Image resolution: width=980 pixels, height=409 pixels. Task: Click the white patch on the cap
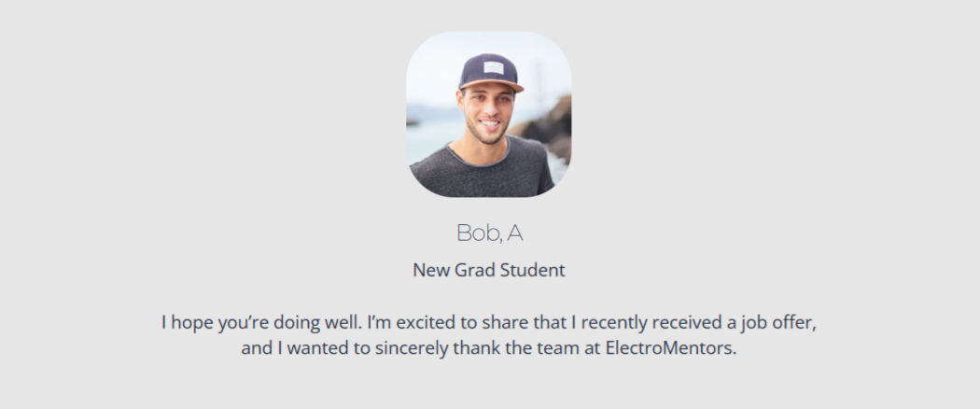pos(494,67)
